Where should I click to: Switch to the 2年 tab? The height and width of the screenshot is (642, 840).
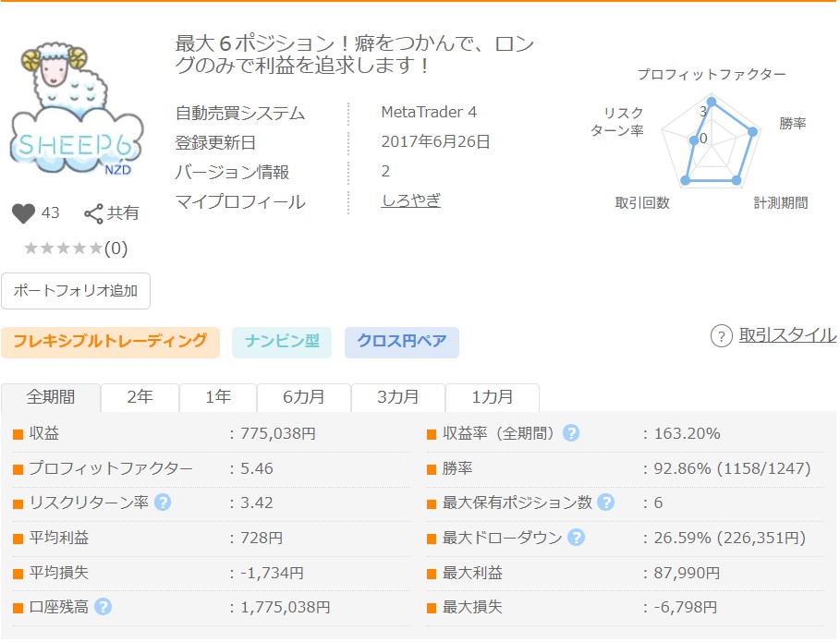point(140,397)
